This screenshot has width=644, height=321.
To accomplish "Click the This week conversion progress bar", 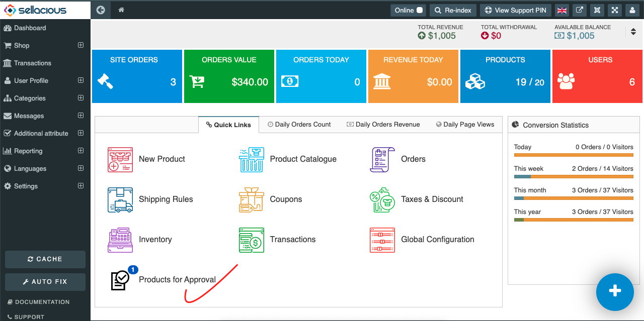I will point(574,176).
